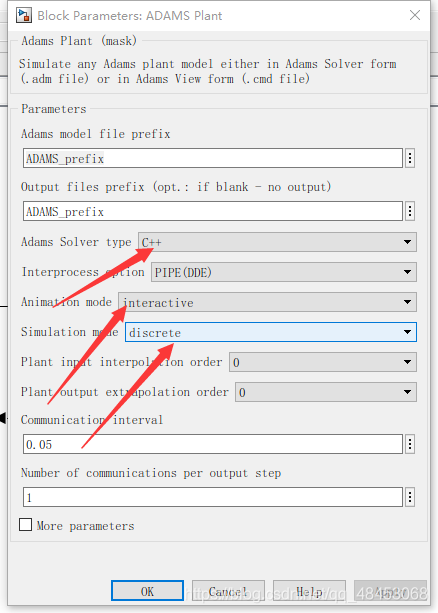Open options menu beside communications per output step

[x=410, y=497]
